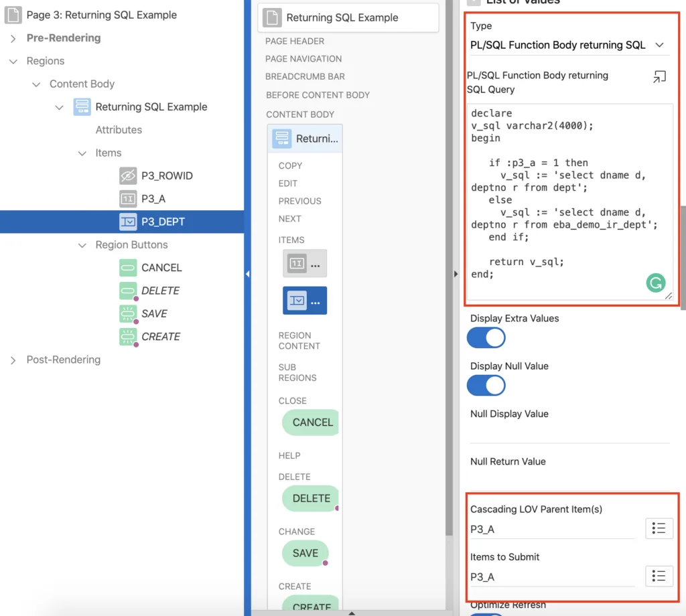The width and height of the screenshot is (686, 616).
Task: Click DELETE button in layout DELETE slot
Action: click(x=310, y=498)
